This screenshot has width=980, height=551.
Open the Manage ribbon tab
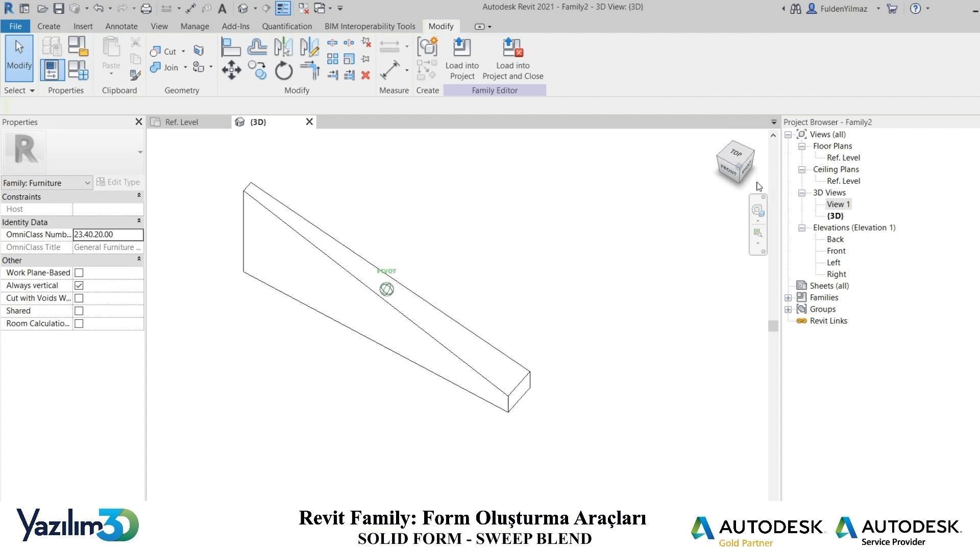tap(194, 26)
